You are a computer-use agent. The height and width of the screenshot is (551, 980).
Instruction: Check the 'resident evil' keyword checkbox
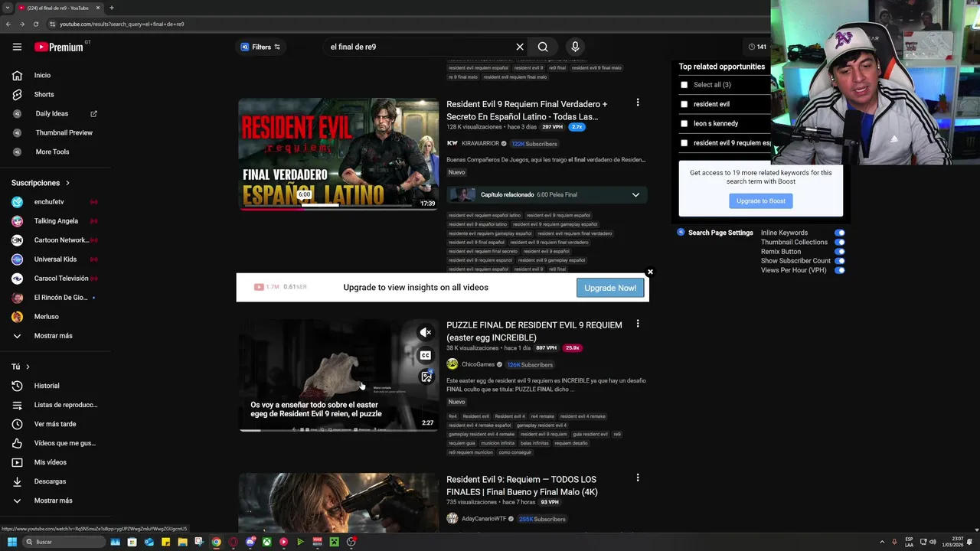(684, 104)
